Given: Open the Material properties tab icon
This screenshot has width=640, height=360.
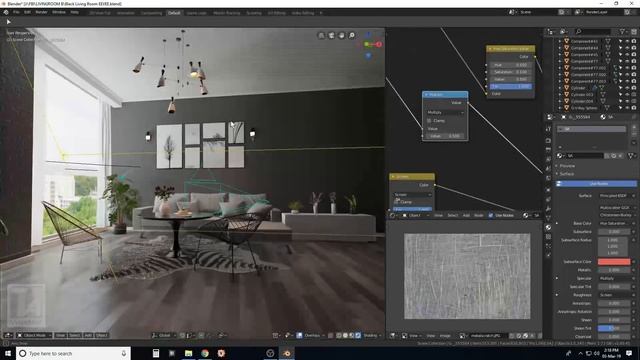Looking at the screenshot, I should [x=548, y=227].
